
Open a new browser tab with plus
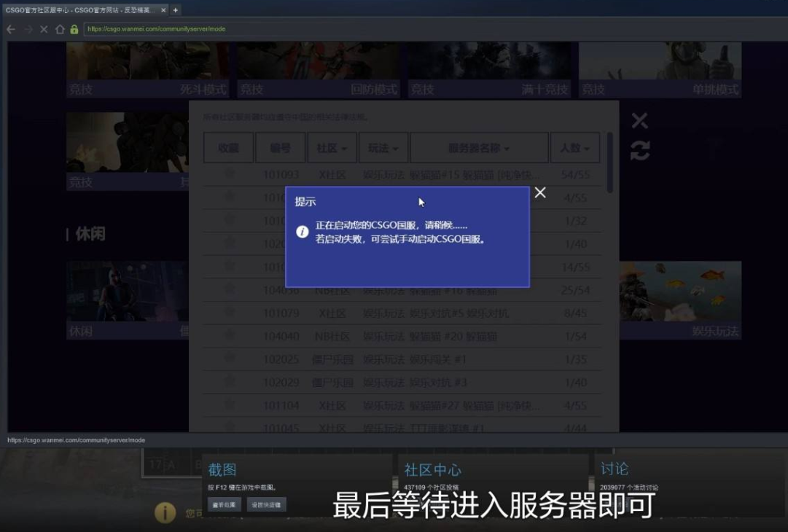176,10
